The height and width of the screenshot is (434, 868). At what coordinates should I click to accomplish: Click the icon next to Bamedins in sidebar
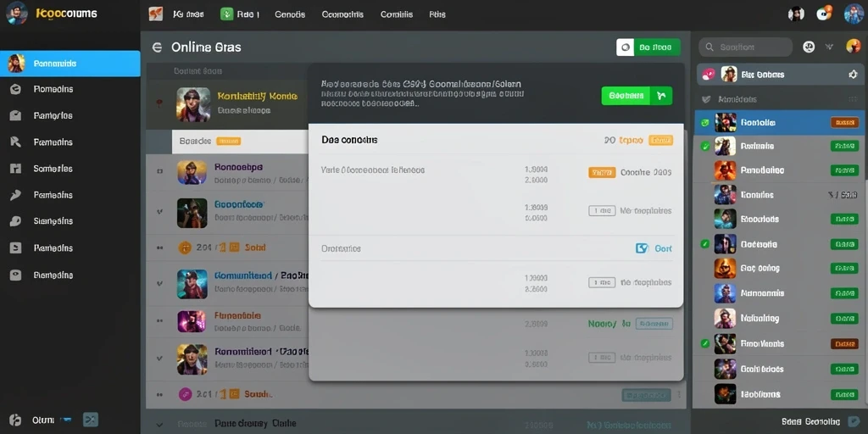[15, 275]
